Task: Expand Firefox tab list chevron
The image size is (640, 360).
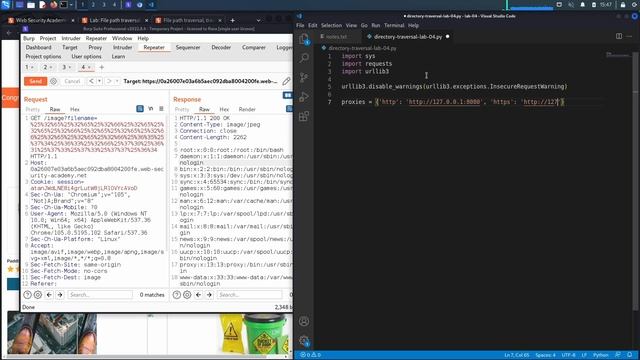Action: point(258,20)
